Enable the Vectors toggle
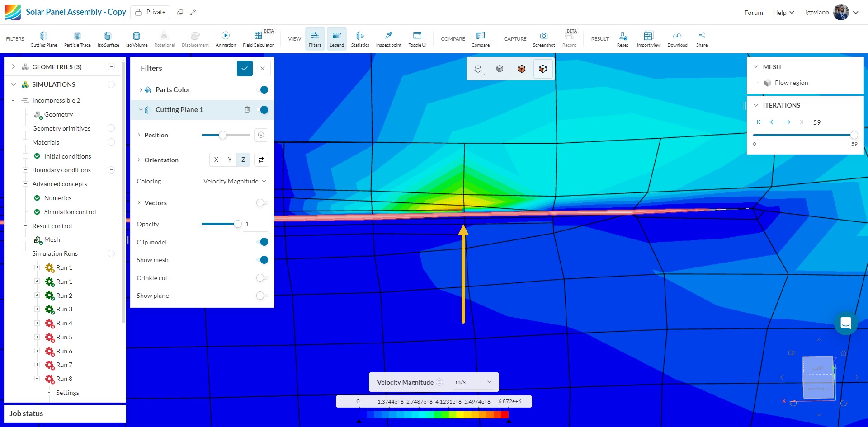This screenshot has width=868, height=427. tap(262, 203)
